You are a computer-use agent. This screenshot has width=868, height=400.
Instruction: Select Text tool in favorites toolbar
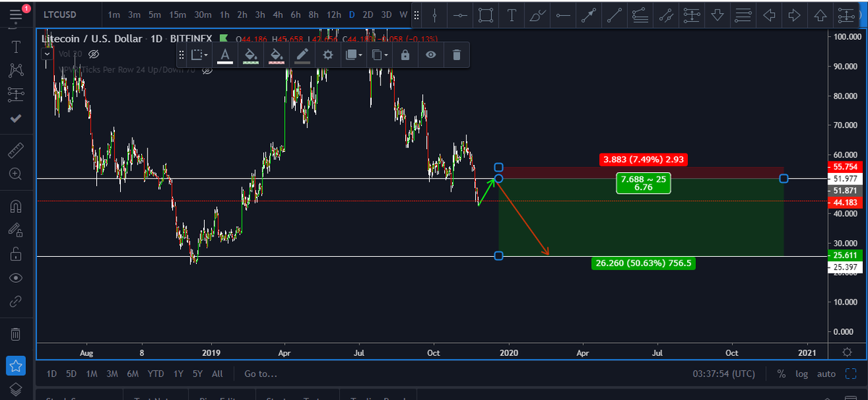pyautogui.click(x=511, y=14)
